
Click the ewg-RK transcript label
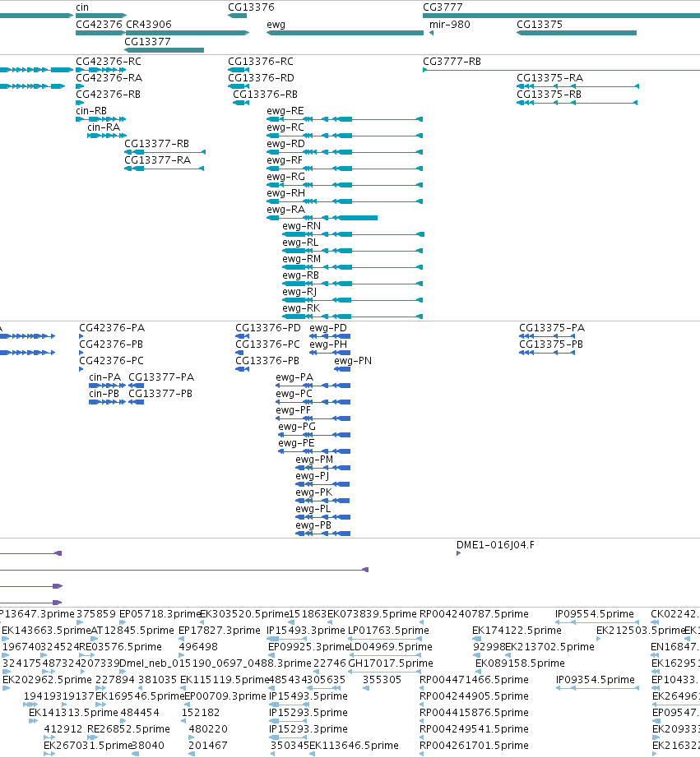(301, 308)
